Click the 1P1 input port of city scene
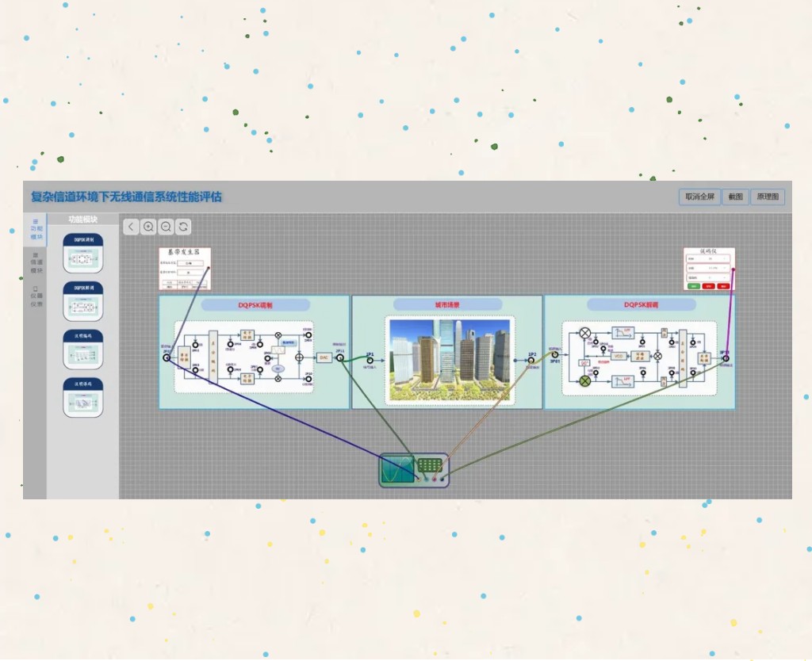This screenshot has width=812, height=661. (370, 359)
